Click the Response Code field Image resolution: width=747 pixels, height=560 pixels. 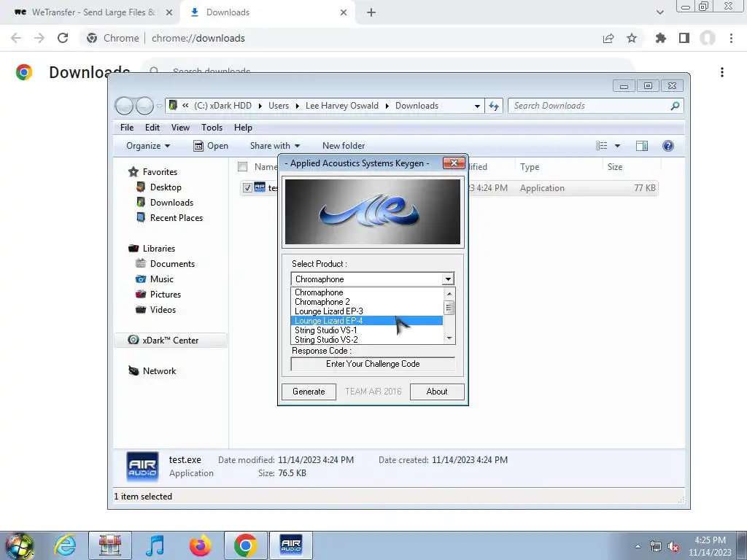coord(373,364)
